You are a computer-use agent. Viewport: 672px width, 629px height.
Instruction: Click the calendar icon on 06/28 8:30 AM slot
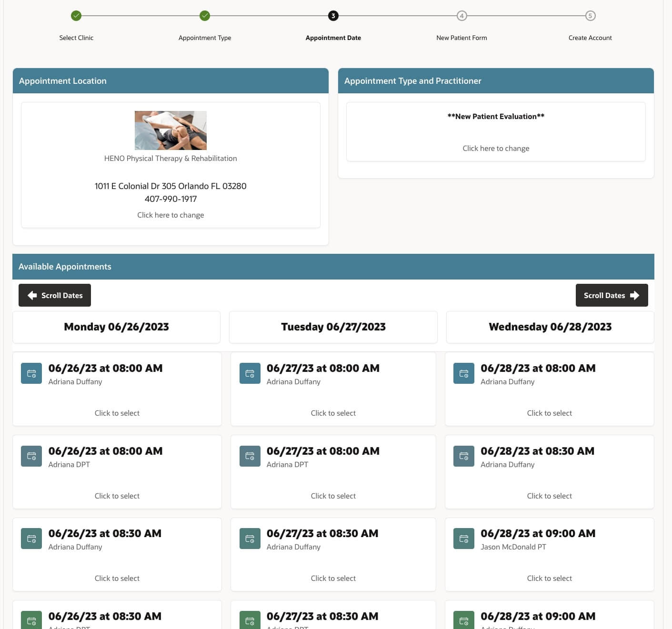pyautogui.click(x=463, y=456)
